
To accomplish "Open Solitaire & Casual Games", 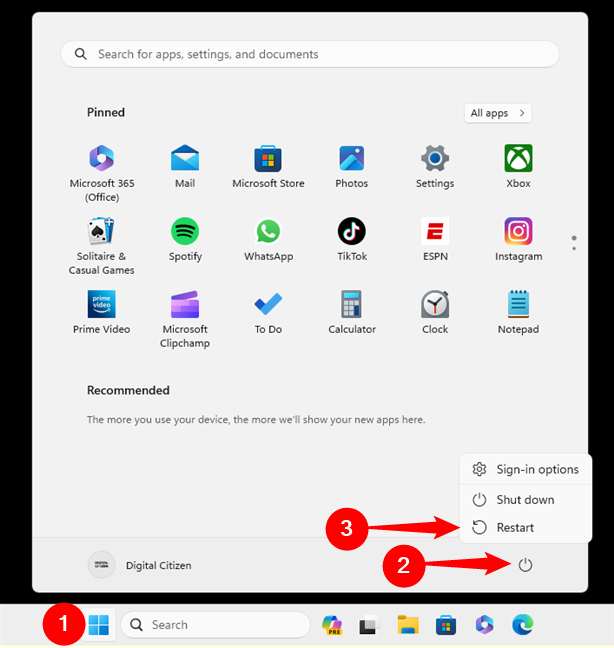I will tap(102, 246).
